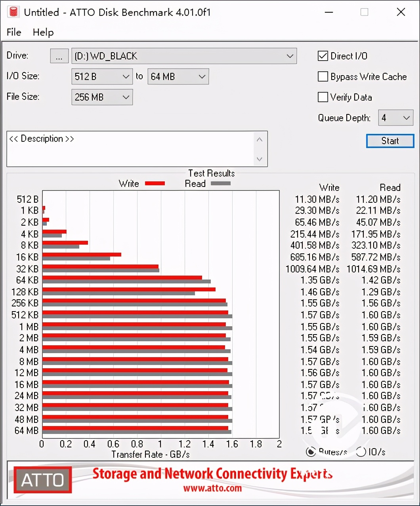The image size is (420, 506).
Task: Minimize the ATTO window
Action: [x=328, y=12]
